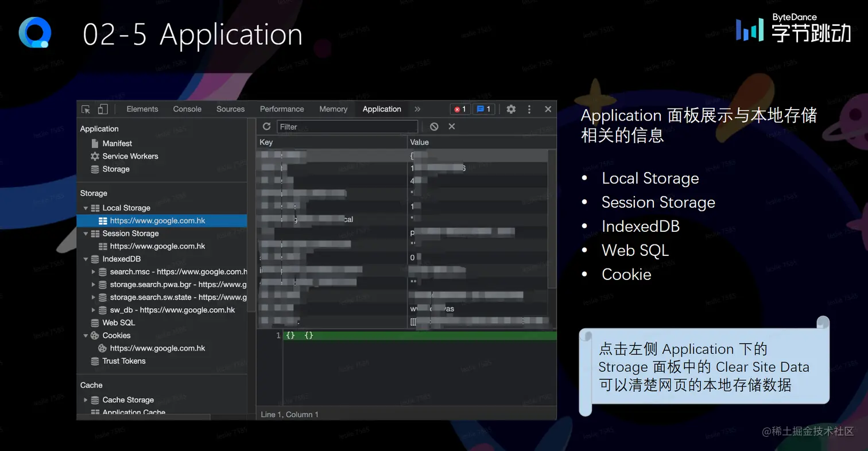Collapse the IndexedDB tree node
The height and width of the screenshot is (451, 868).
click(86, 259)
